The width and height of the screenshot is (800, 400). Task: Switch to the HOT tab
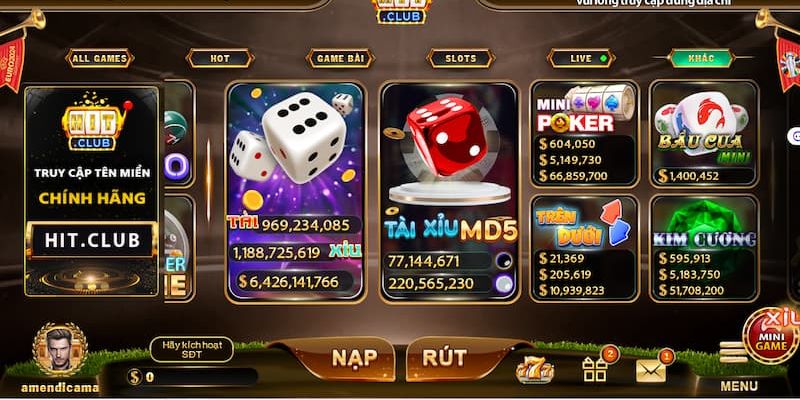[x=220, y=58]
